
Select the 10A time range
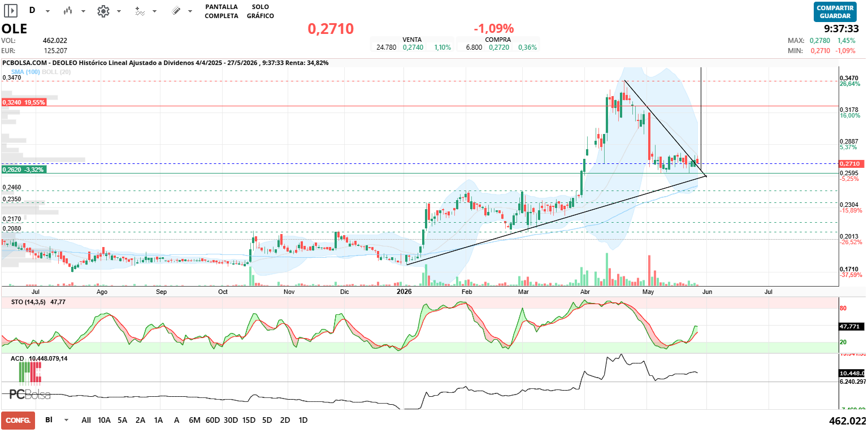[104, 420]
